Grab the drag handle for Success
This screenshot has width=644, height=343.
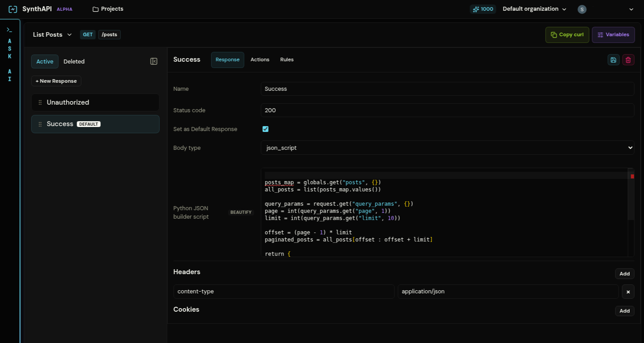40,124
